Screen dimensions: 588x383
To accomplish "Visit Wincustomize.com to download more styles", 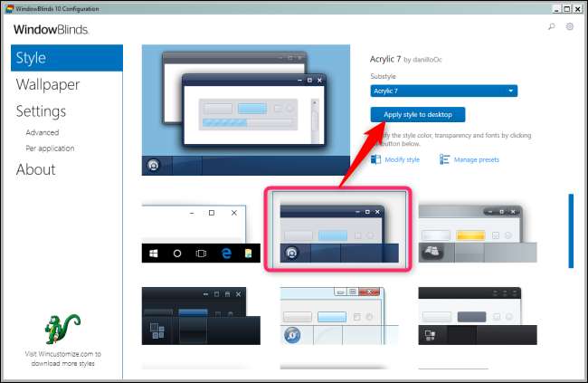I will (63, 359).
